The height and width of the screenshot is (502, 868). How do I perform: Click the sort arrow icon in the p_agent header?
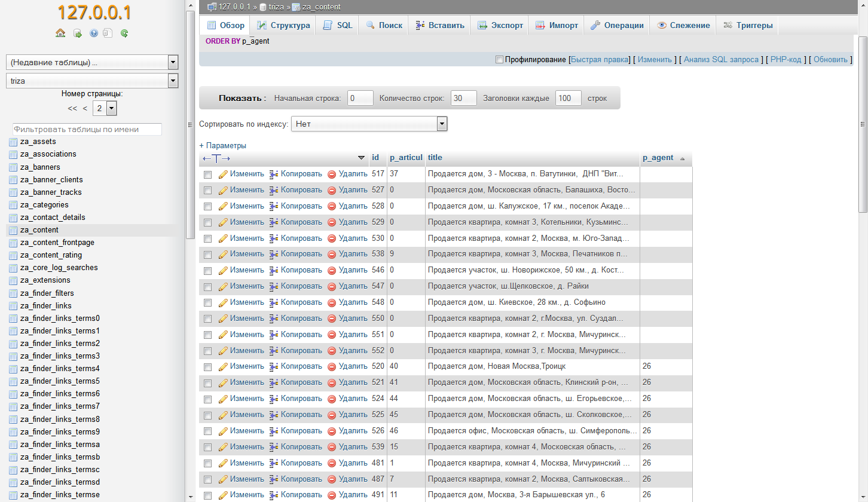(x=682, y=158)
